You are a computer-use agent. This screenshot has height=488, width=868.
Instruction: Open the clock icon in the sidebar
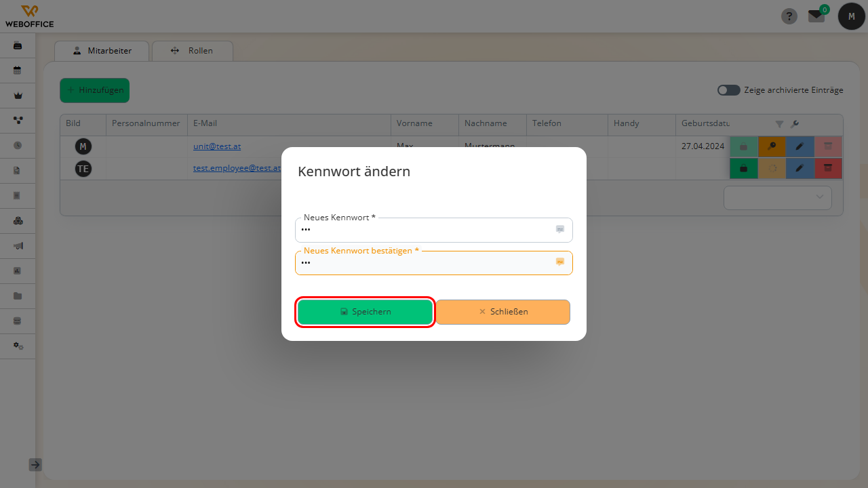coord(18,145)
